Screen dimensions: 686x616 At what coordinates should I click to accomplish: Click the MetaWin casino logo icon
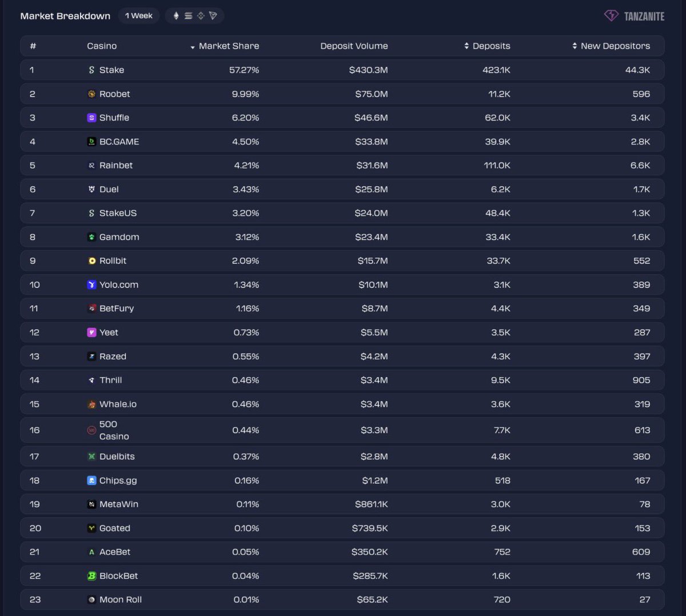tap(91, 505)
